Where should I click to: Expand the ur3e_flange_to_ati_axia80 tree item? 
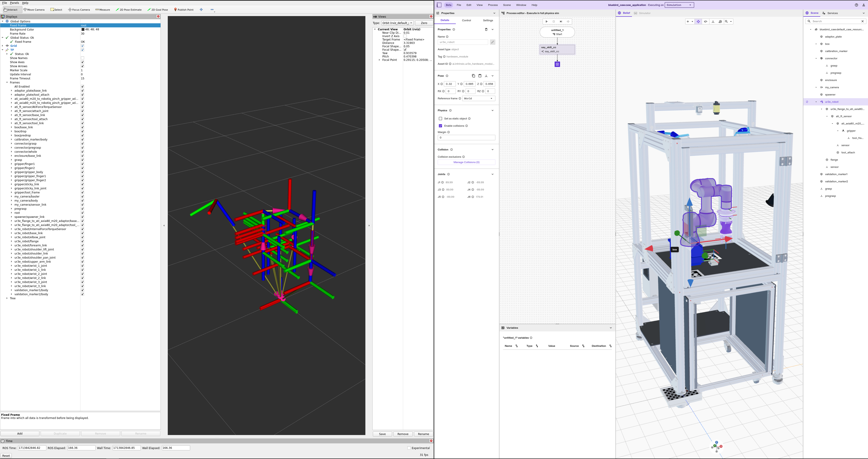click(x=821, y=109)
